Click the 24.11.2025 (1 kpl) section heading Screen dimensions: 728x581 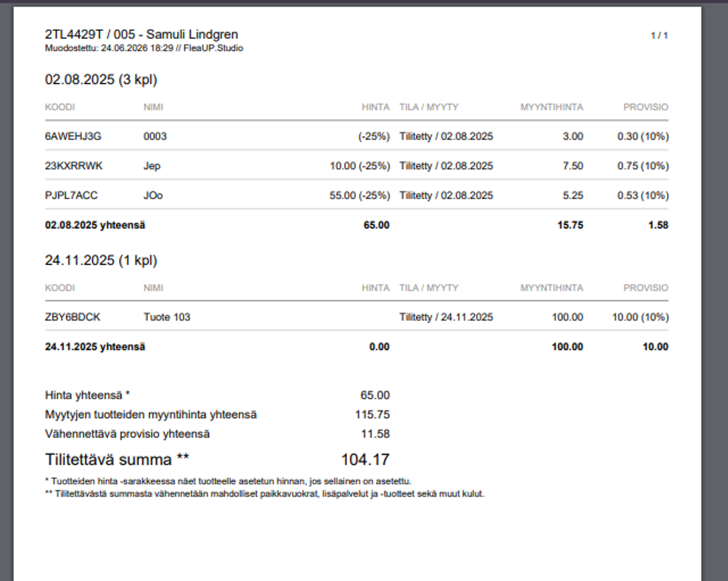coord(101,260)
